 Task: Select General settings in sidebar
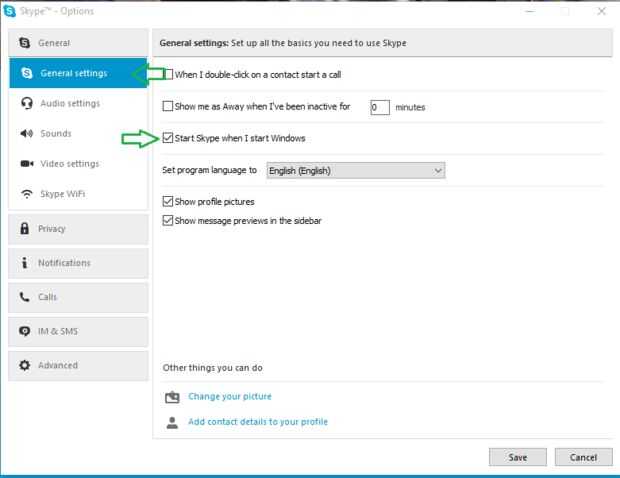click(78, 73)
